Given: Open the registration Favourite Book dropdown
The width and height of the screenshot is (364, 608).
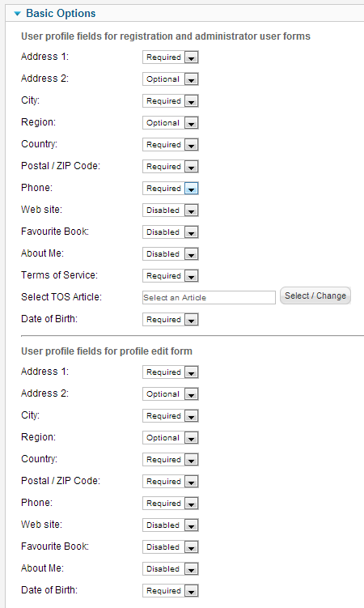Looking at the screenshot, I should point(171,232).
